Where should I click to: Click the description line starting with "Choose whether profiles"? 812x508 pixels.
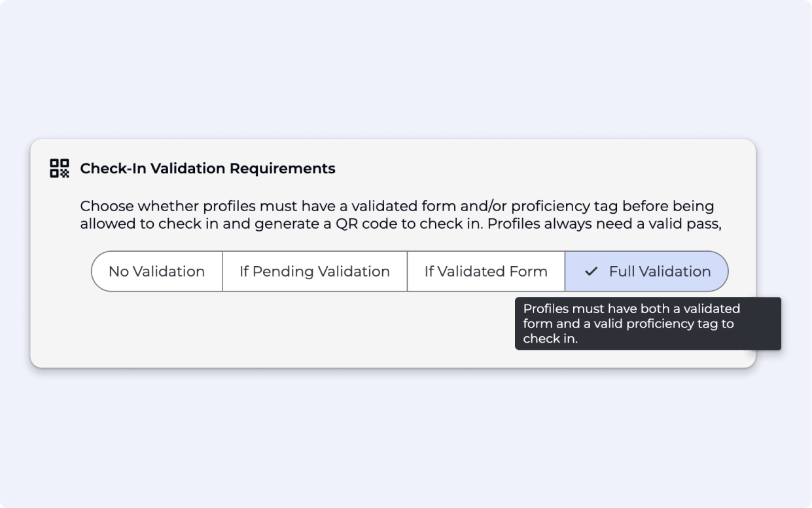click(397, 207)
